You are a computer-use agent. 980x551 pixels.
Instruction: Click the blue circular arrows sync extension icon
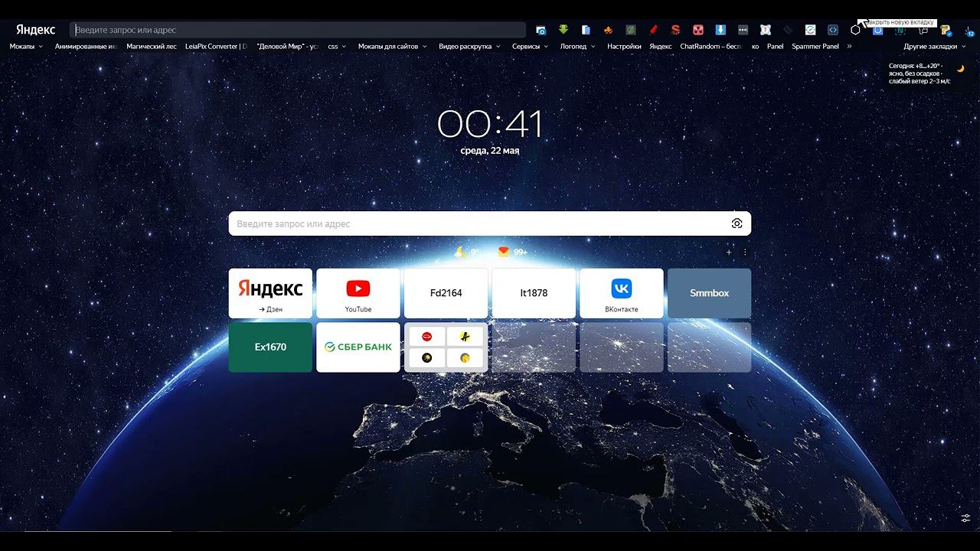(810, 30)
